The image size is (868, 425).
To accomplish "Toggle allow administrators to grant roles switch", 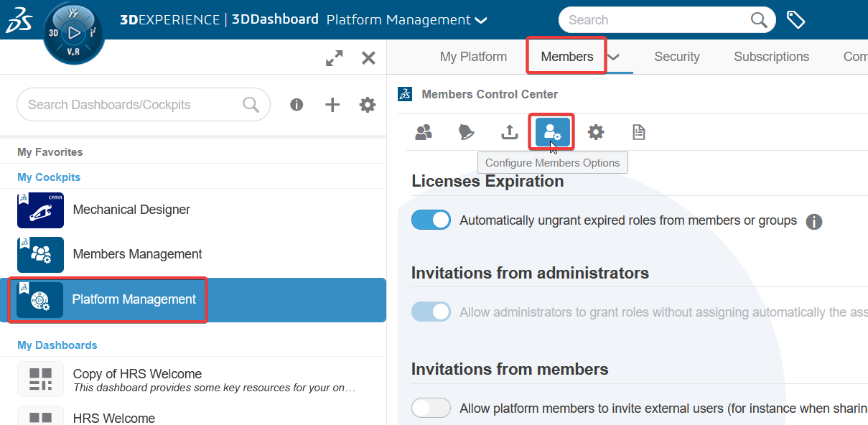I will (431, 312).
